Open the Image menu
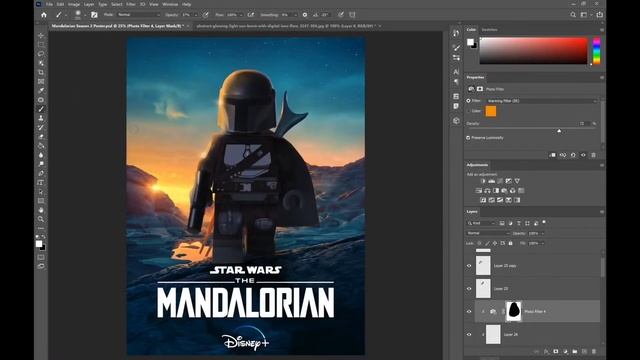The image size is (640, 360). point(74,4)
